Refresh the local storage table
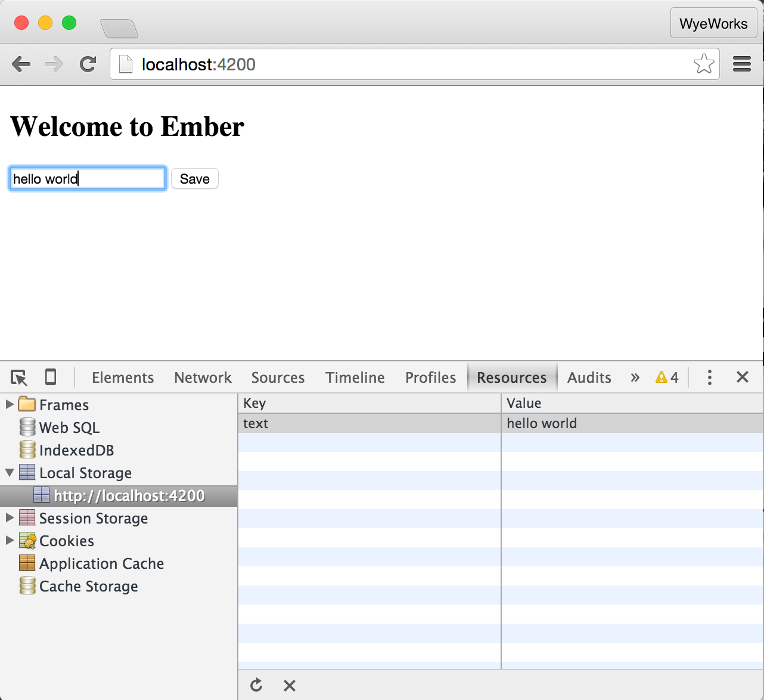Image resolution: width=764 pixels, height=700 pixels. (x=256, y=685)
